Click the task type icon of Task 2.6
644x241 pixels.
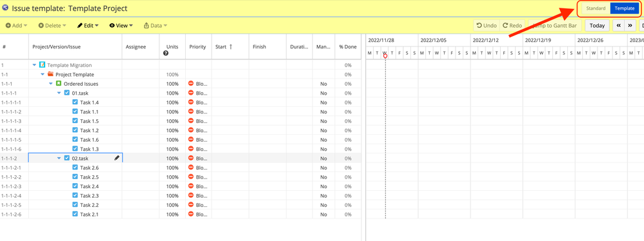click(75, 168)
